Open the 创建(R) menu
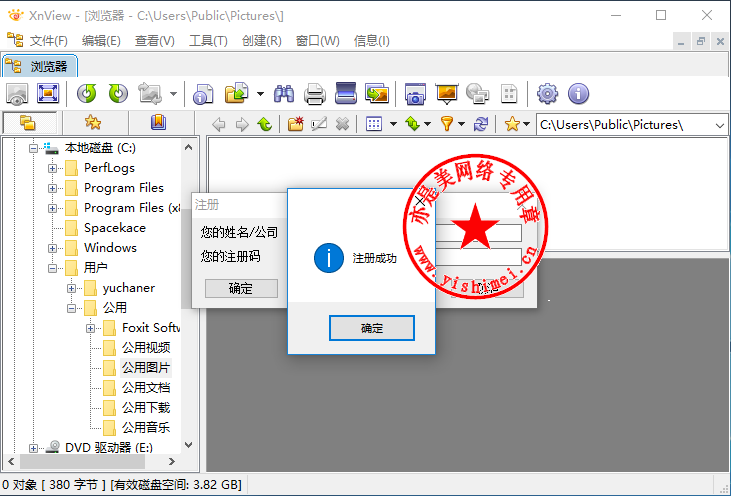731x496 pixels. tap(262, 41)
